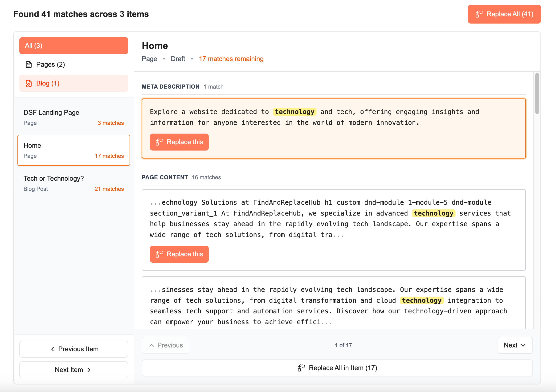Open the Tech or Technology? blog post
This screenshot has height=392, width=556.
click(74, 183)
